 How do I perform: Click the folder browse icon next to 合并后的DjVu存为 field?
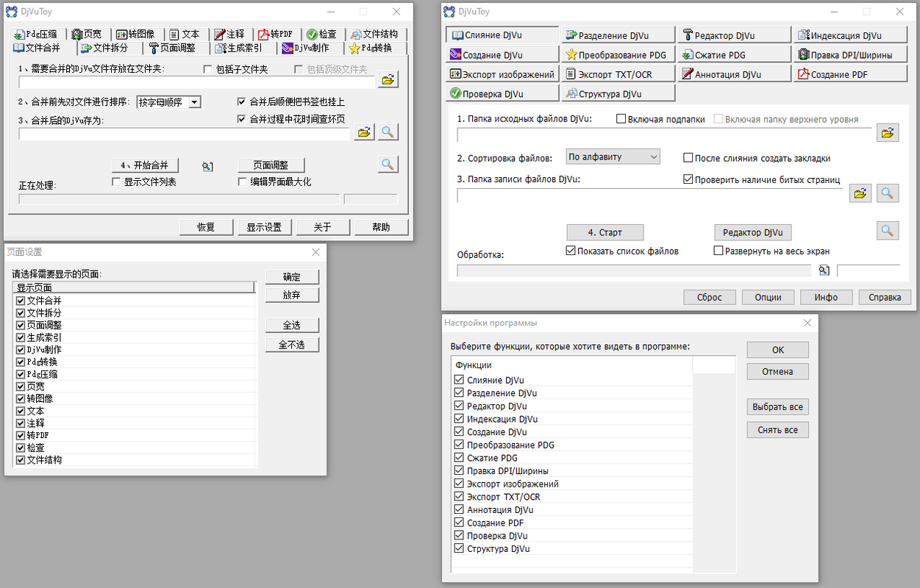tap(363, 132)
